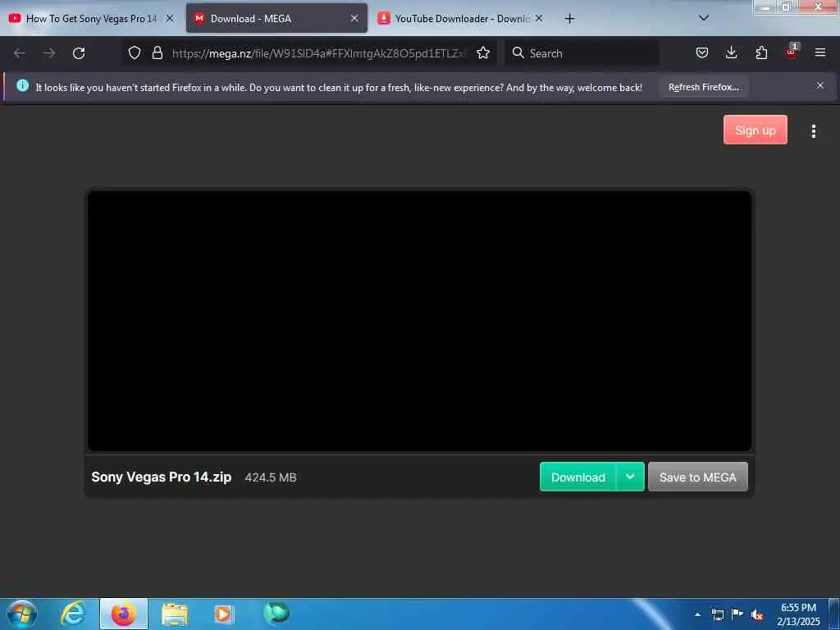
Task: Open a new tab with plus button
Action: 569,19
